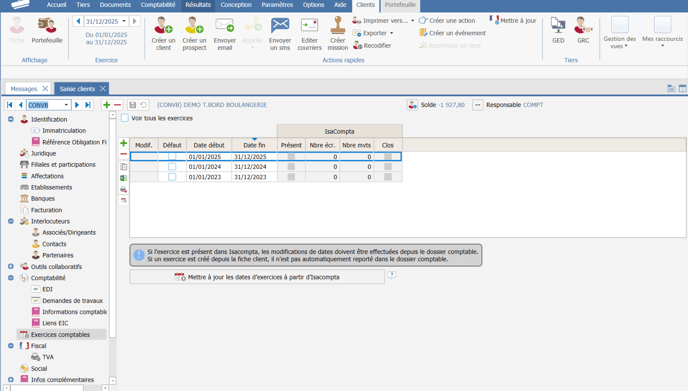688x391 pixels.
Task: Select the TVA item in the tree
Action: click(x=48, y=357)
